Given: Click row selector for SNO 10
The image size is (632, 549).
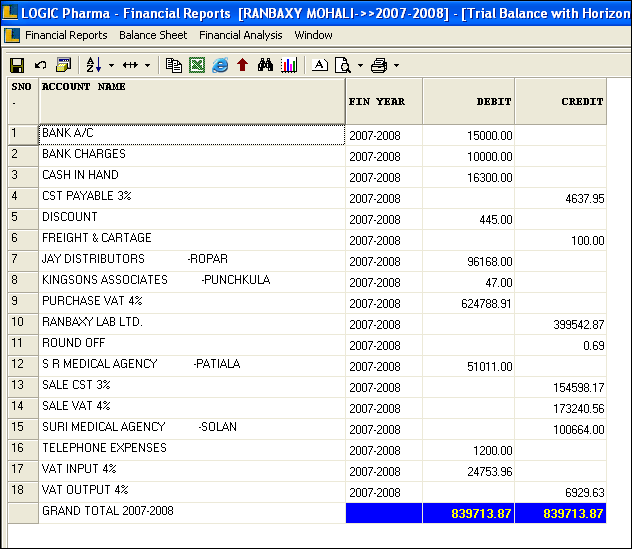Looking at the screenshot, I should point(23,324).
